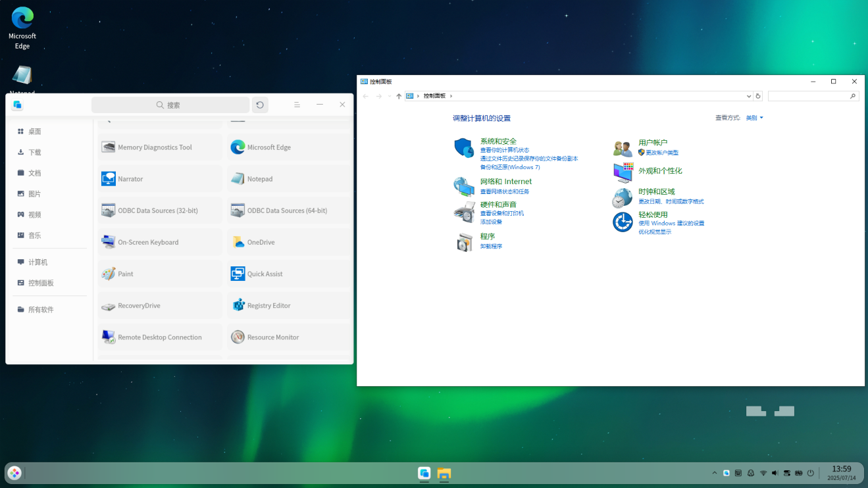The image size is (868, 488).
Task: Click the launcher 搜索 search field
Action: [170, 105]
